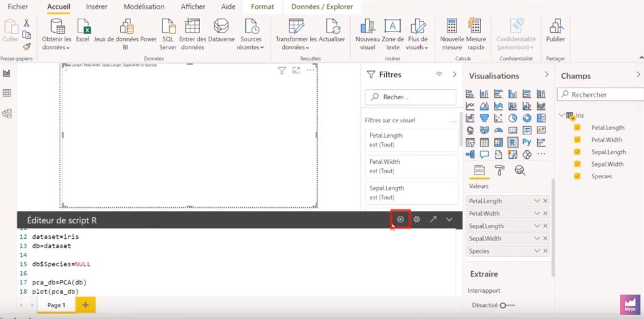This screenshot has width=644, height=319.
Task: Click the Publier button
Action: (x=555, y=30)
